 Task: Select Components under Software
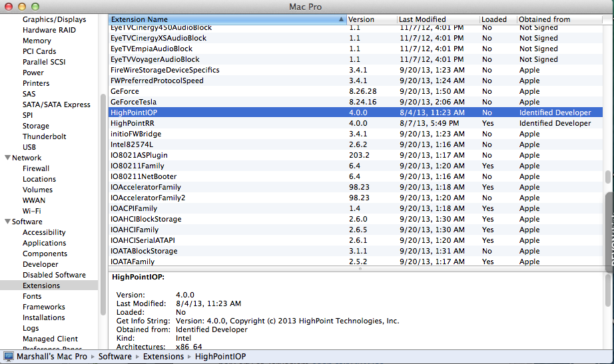(x=45, y=254)
